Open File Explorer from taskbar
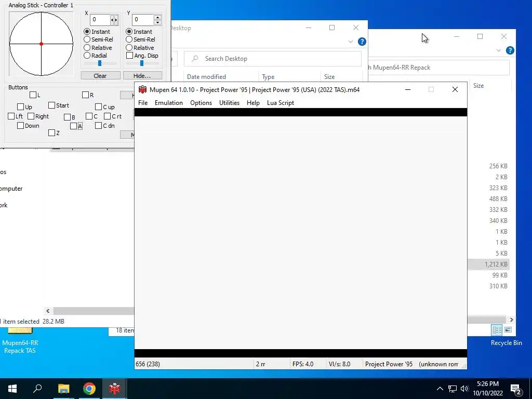 (x=63, y=389)
